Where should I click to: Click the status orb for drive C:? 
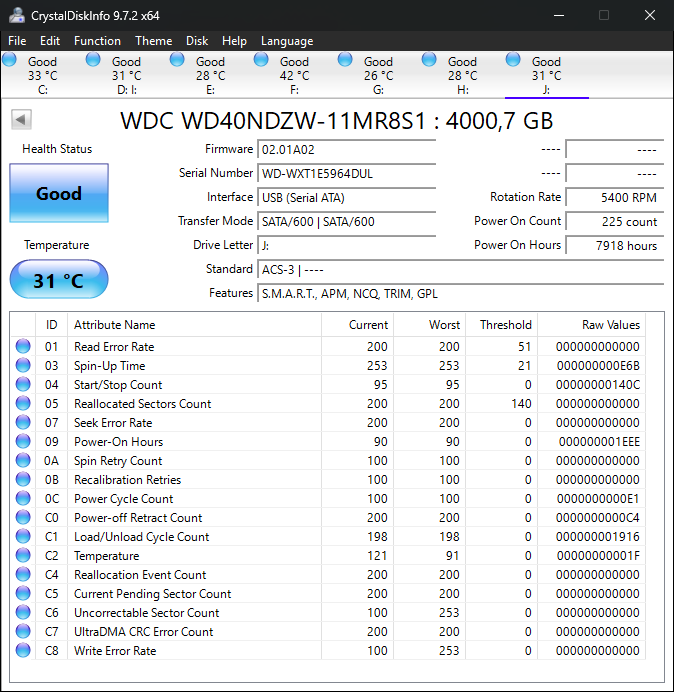tap(10, 60)
